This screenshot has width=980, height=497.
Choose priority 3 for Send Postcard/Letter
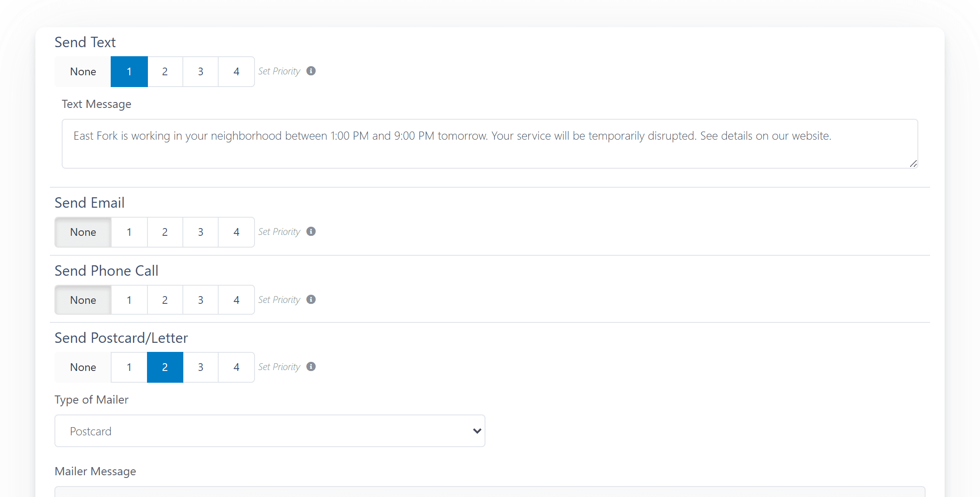[201, 367]
